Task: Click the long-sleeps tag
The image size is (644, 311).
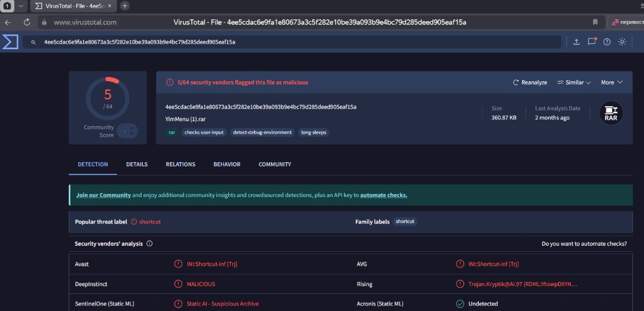Action: tap(313, 132)
